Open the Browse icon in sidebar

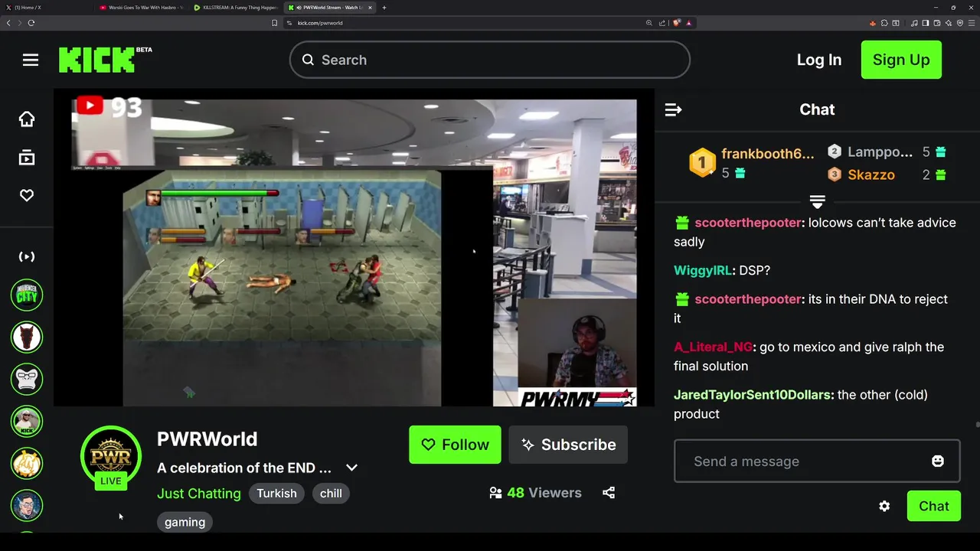coord(27,158)
